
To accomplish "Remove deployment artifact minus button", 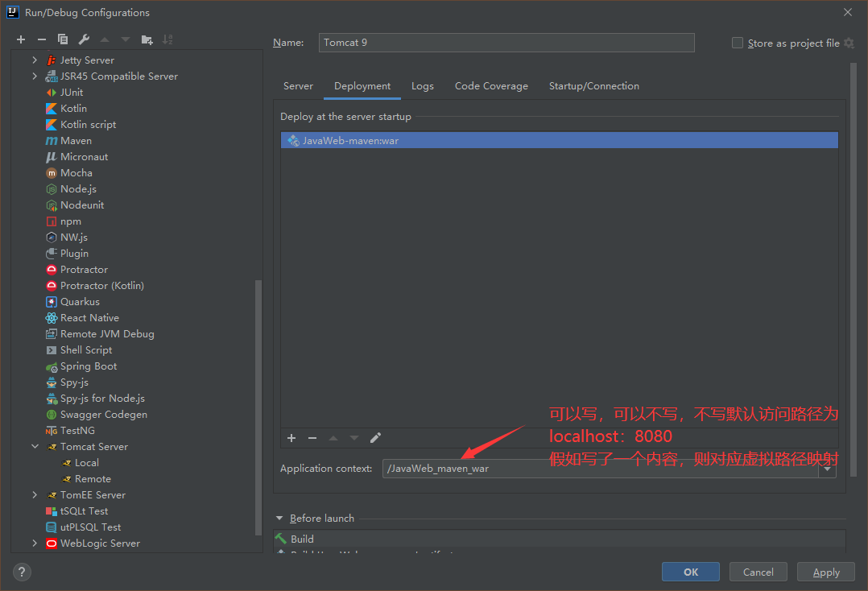I will point(312,438).
